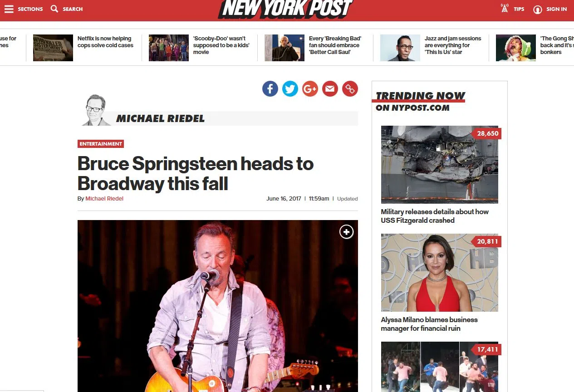Open 'Scooby-Doo' wasn't a kids' movie story

(221, 45)
